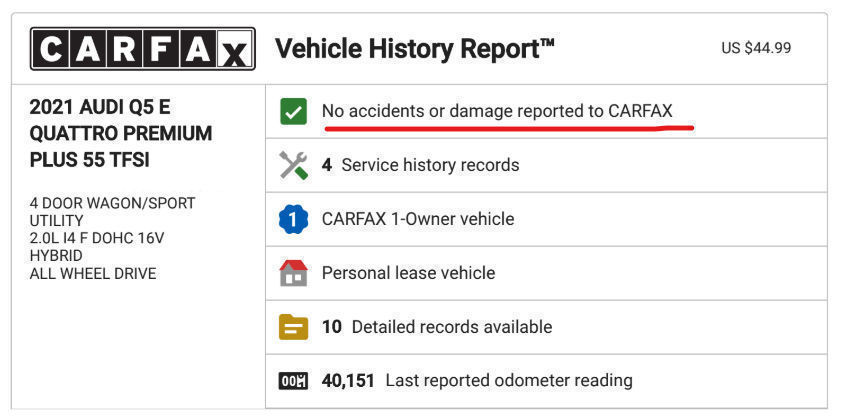Click the 4 Door Wagon/Sport Utility text
Viewport: 842px width, 420px height.
pos(112,212)
